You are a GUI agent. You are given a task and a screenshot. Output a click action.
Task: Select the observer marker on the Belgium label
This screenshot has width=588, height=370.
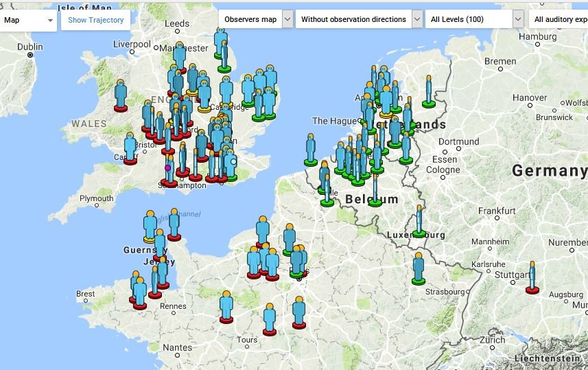click(x=375, y=191)
